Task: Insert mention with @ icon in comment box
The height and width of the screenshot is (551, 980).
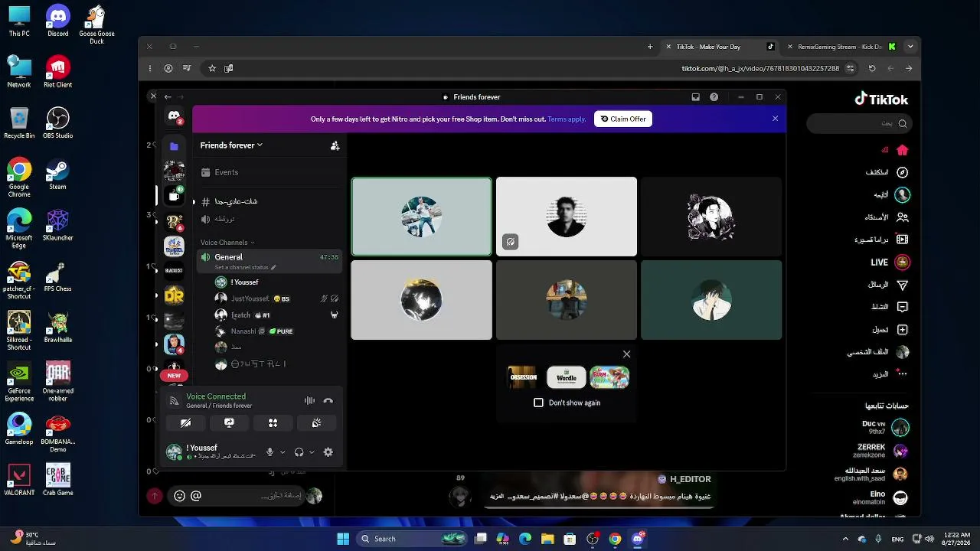Action: click(x=196, y=496)
